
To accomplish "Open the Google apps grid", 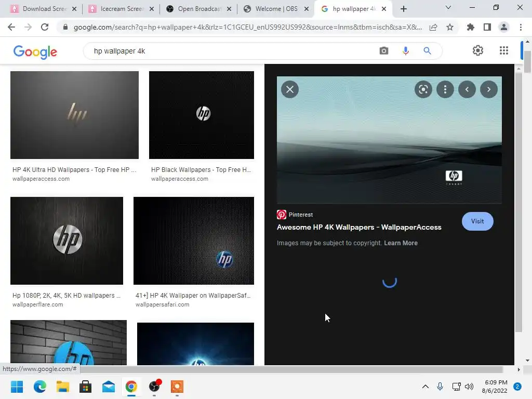I will click(x=504, y=50).
